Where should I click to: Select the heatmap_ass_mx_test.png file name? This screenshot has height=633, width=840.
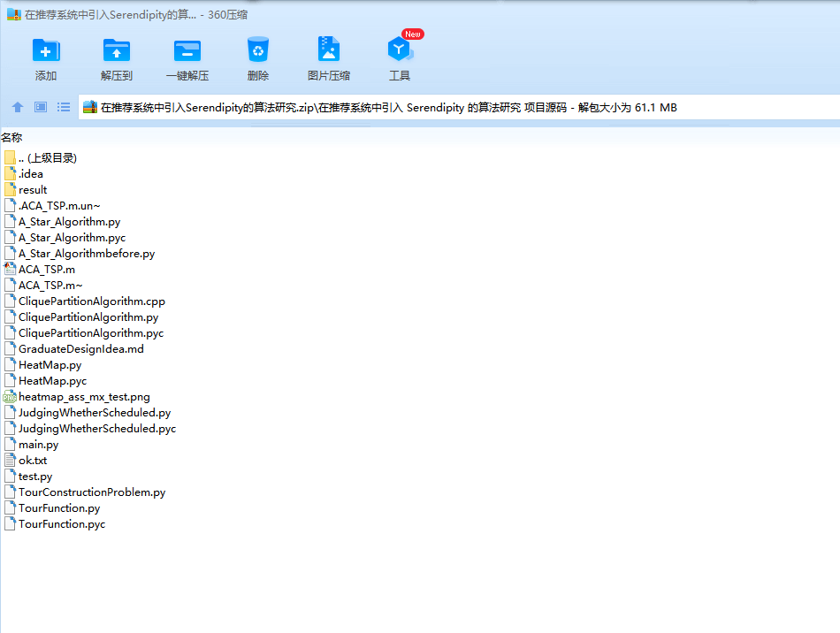[84, 397]
